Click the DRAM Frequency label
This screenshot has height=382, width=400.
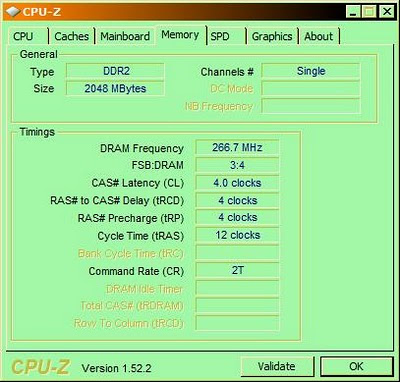click(x=142, y=148)
